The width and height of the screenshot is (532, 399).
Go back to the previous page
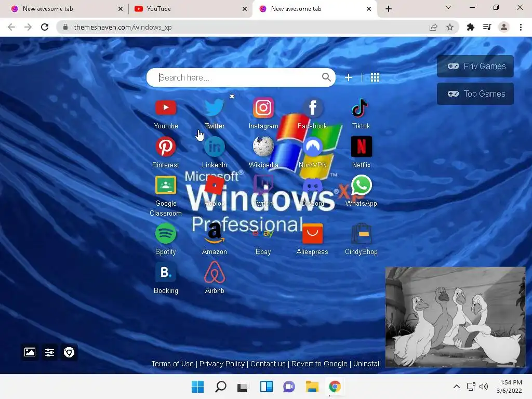(11, 27)
